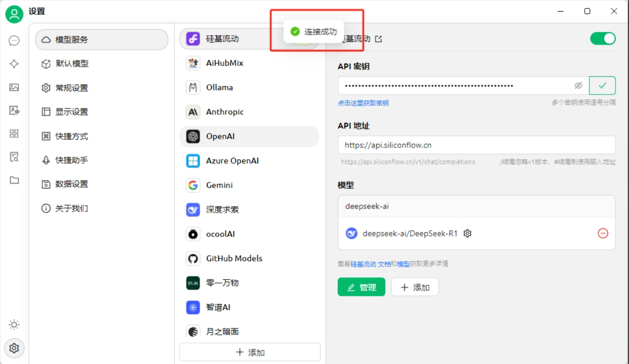Click the 连接成功 notification toast
Viewport: 629px width, 364px height.
click(x=313, y=32)
